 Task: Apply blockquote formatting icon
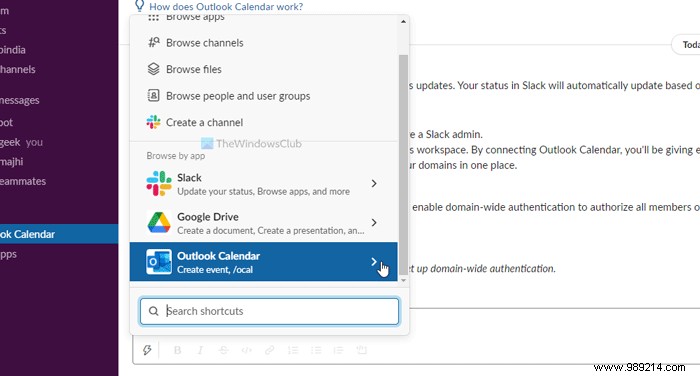338,350
